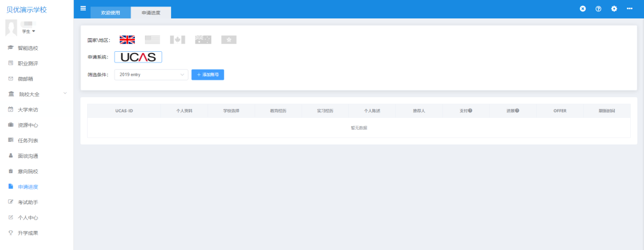Toggle the hamburger sidebar menu

(x=83, y=8)
